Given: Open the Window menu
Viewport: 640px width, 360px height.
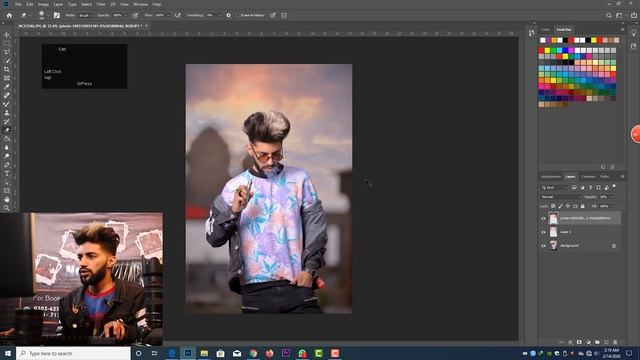Looking at the screenshot, I should 140,4.
